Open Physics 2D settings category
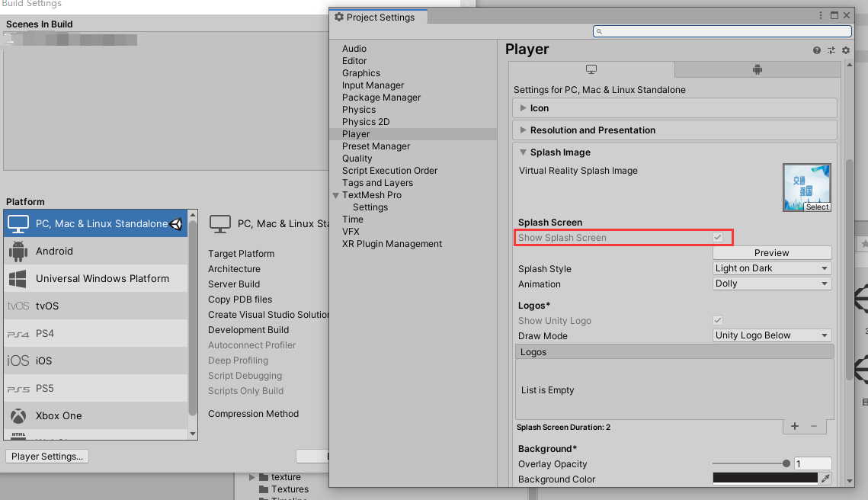This screenshot has width=868, height=500. pos(366,122)
